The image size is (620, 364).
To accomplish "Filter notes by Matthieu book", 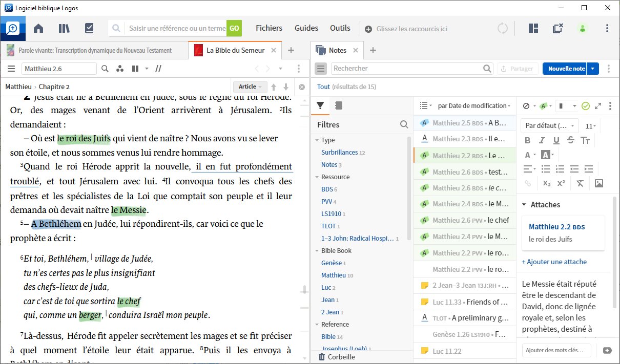I will pos(334,275).
